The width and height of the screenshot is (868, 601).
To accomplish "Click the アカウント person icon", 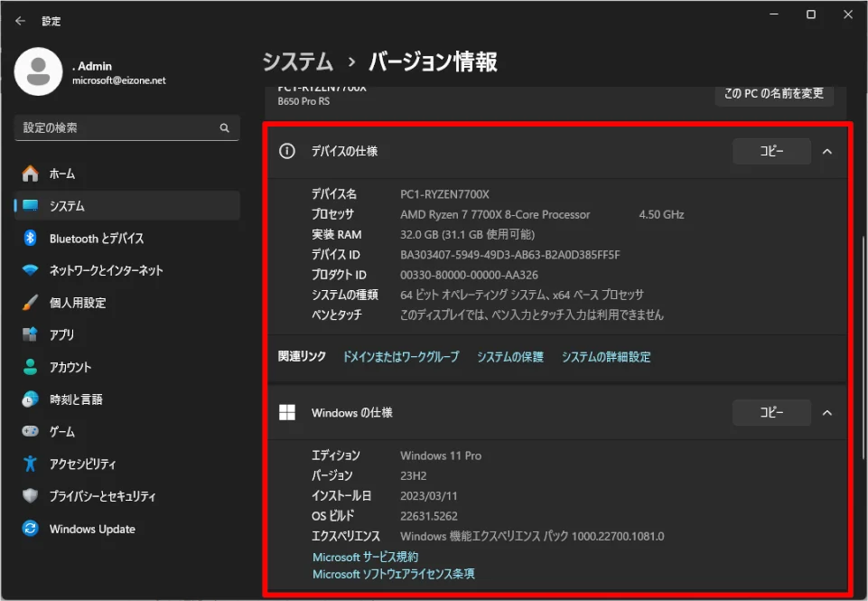I will (31, 367).
